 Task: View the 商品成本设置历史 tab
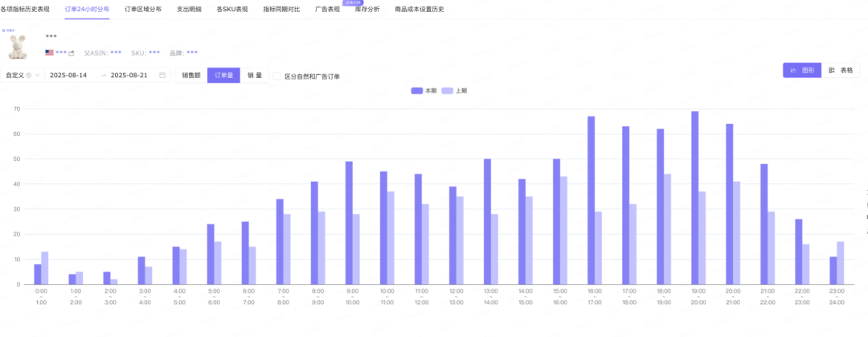pyautogui.click(x=420, y=10)
